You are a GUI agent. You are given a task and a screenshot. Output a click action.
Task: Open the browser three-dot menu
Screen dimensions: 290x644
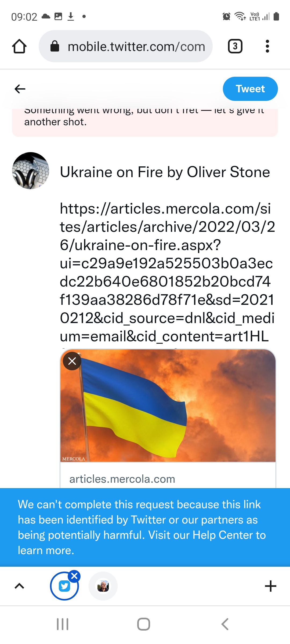[267, 46]
